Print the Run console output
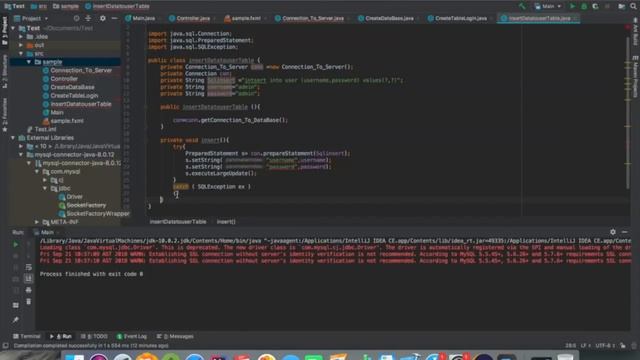640x360 pixels. [28, 290]
